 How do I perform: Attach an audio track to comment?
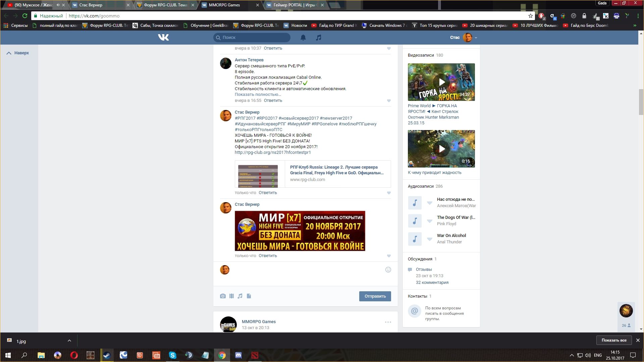(240, 296)
